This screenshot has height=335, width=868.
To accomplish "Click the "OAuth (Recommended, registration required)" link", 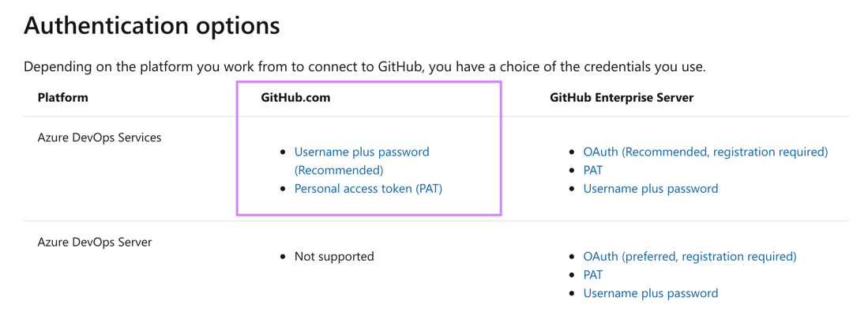I will point(705,152).
